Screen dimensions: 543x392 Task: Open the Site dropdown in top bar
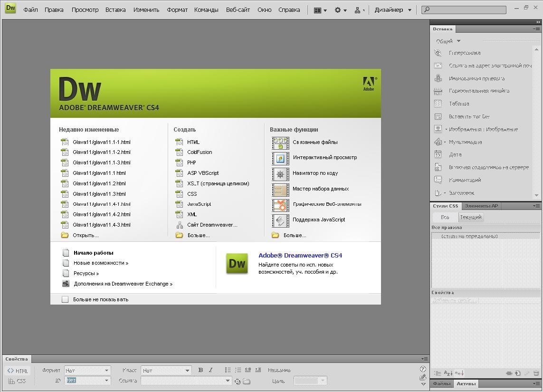[360, 10]
